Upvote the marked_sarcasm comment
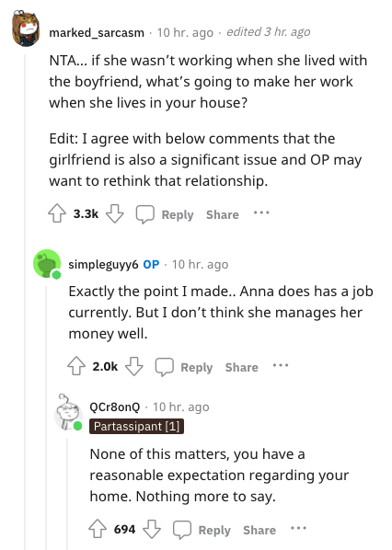The width and height of the screenshot is (392, 550). click(57, 213)
